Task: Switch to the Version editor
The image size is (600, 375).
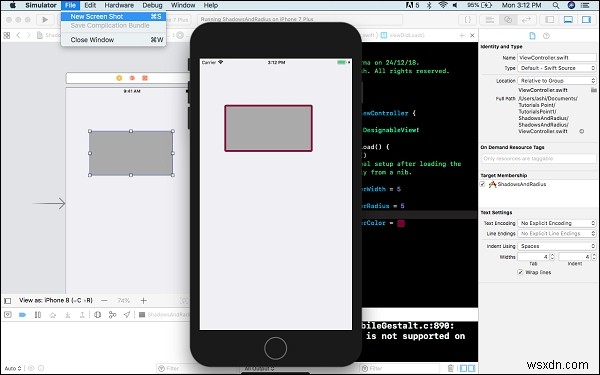Action: [x=527, y=20]
